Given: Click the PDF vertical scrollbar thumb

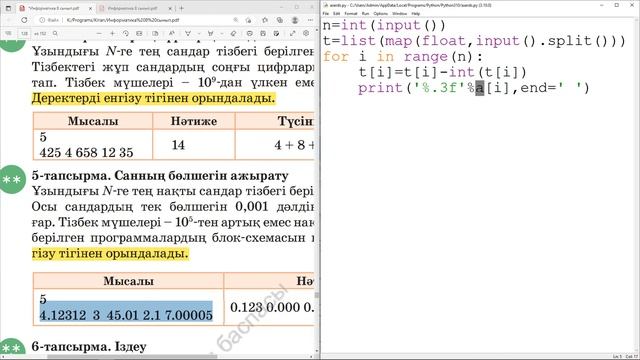Looking at the screenshot, I should tap(317, 295).
